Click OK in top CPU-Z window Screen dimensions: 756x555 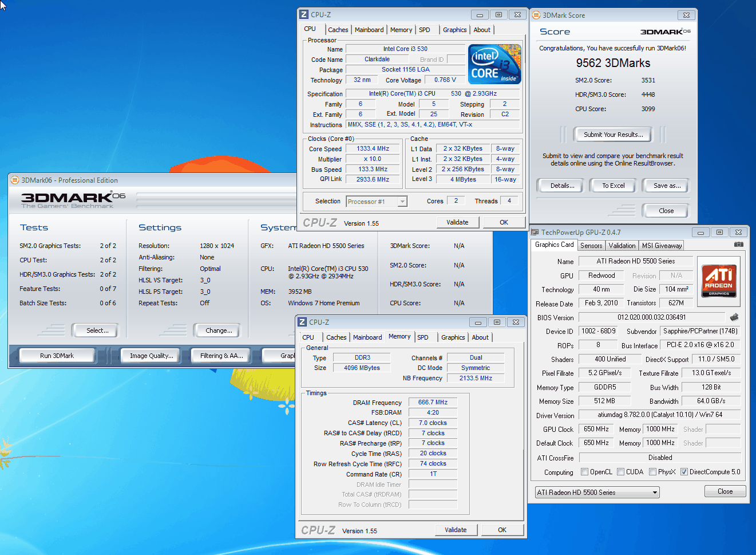click(504, 222)
